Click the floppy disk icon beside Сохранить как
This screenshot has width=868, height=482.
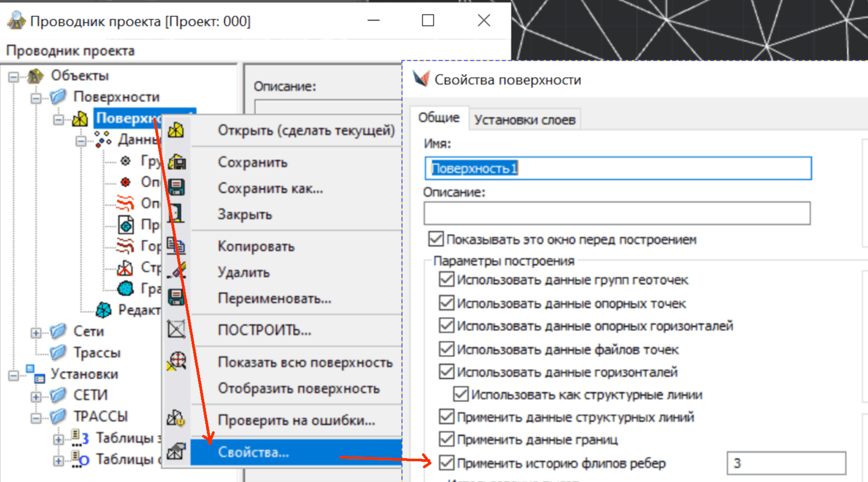click(x=176, y=187)
